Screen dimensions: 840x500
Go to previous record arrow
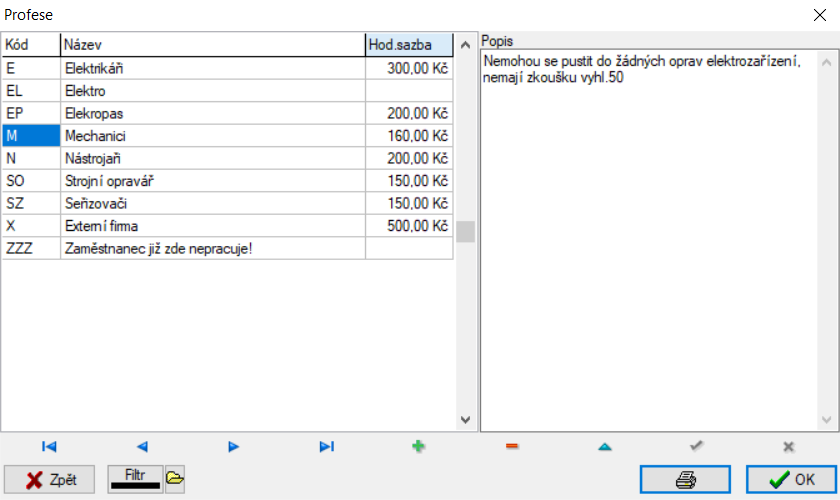(x=142, y=446)
